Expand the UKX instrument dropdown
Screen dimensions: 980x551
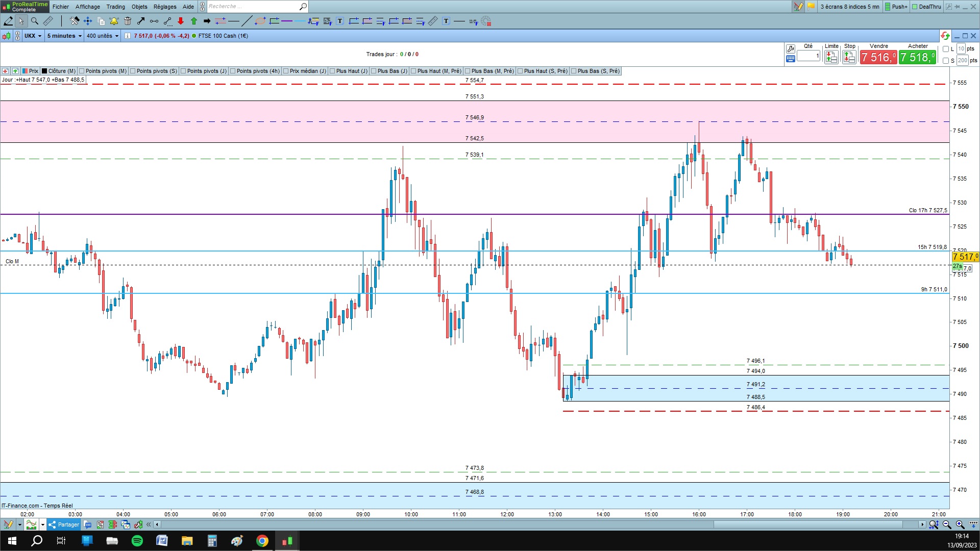(x=33, y=36)
